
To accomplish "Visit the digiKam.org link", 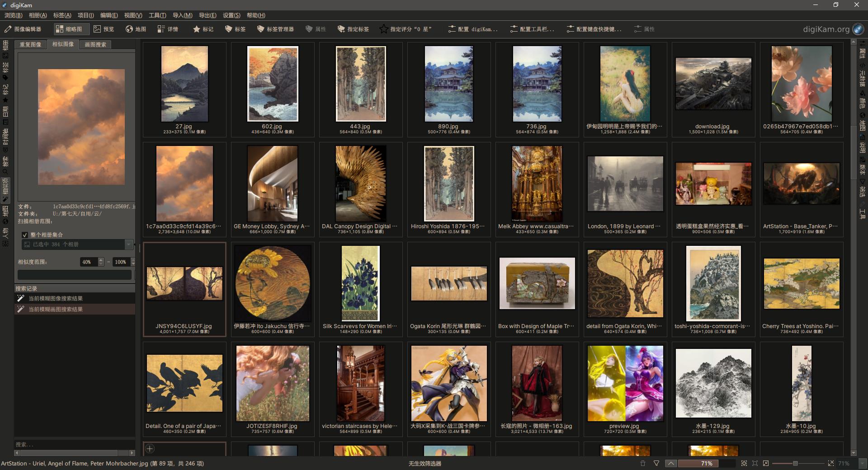I will 833,29.
